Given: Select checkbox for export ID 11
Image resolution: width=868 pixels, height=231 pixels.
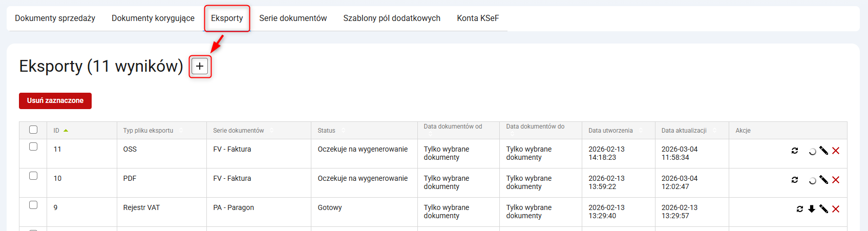Looking at the screenshot, I should coord(33,147).
